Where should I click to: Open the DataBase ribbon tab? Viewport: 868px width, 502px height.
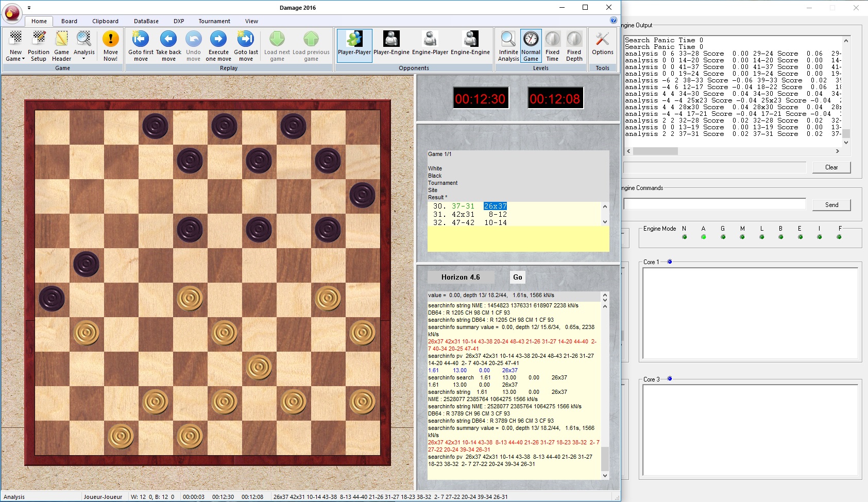(x=146, y=21)
